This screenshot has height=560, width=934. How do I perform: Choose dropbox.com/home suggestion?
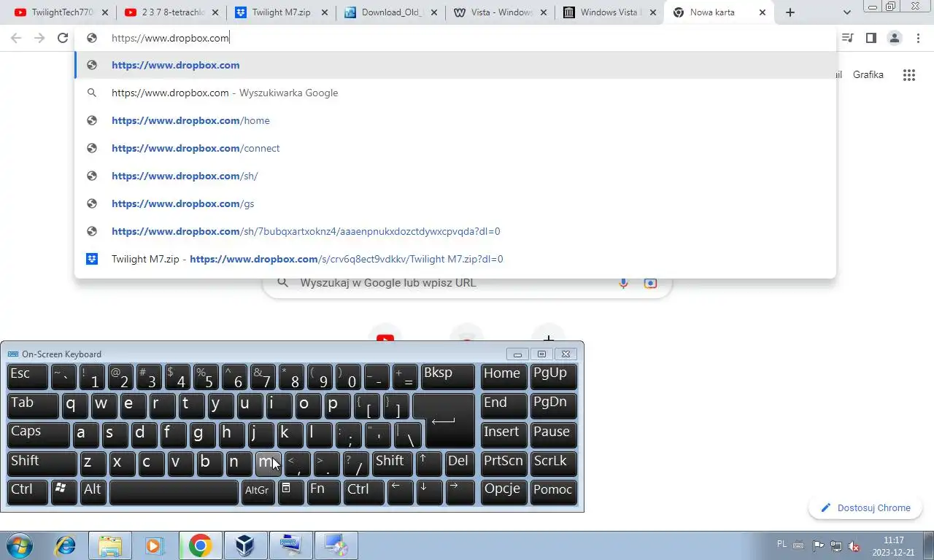click(455, 120)
